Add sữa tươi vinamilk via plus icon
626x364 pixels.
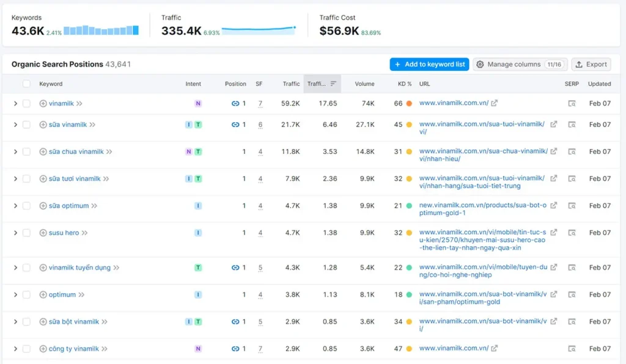[43, 178]
